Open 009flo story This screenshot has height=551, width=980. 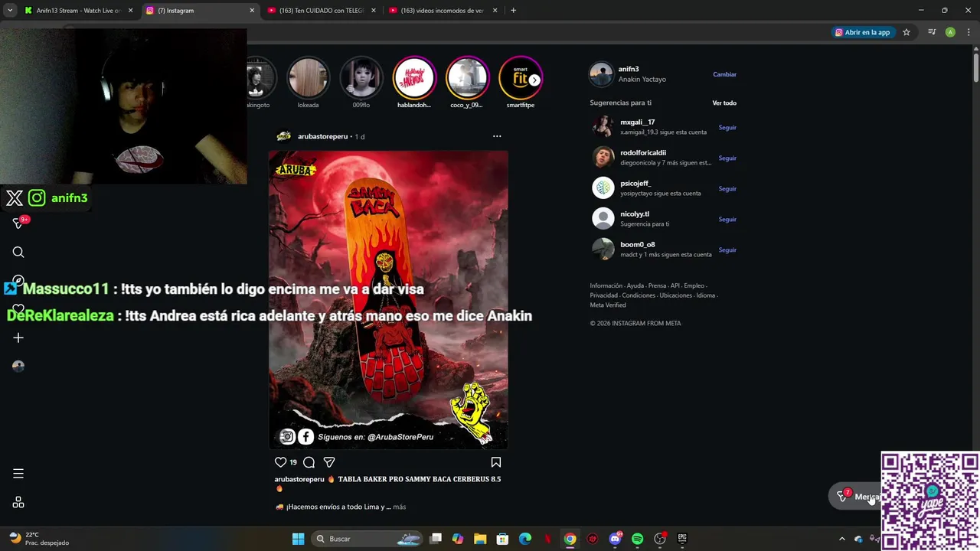(361, 78)
